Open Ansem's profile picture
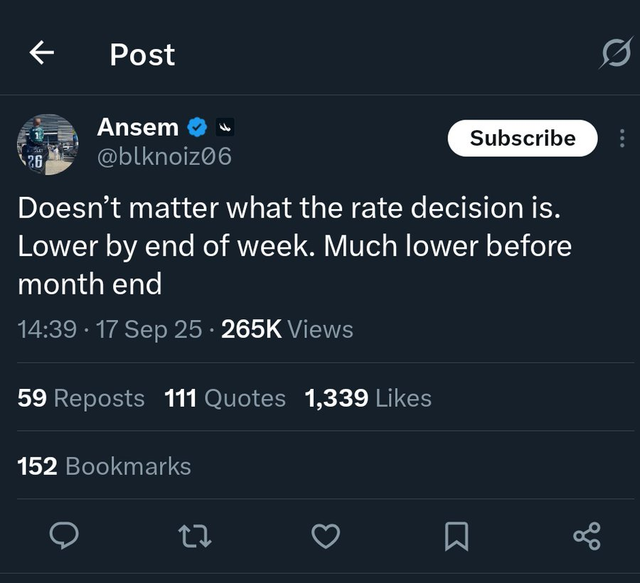This screenshot has width=640, height=583. [48, 144]
